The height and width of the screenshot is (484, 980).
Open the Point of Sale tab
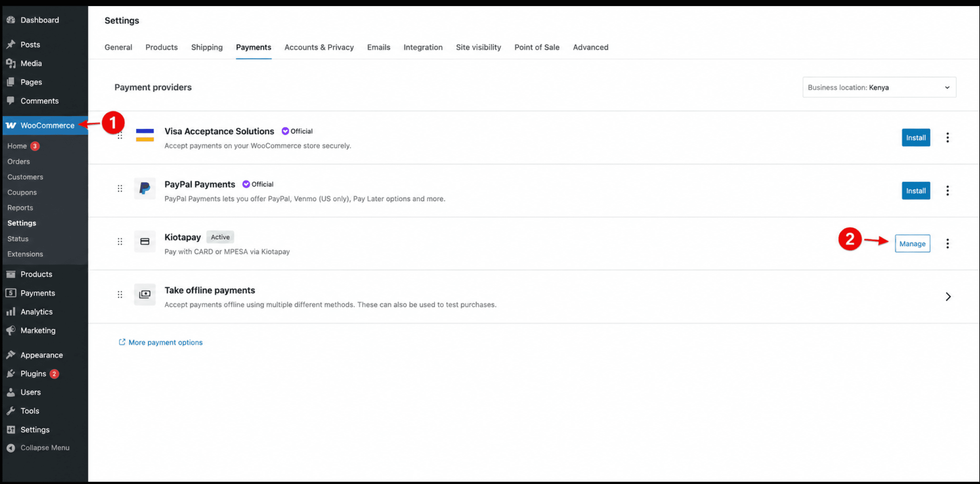pyautogui.click(x=537, y=47)
